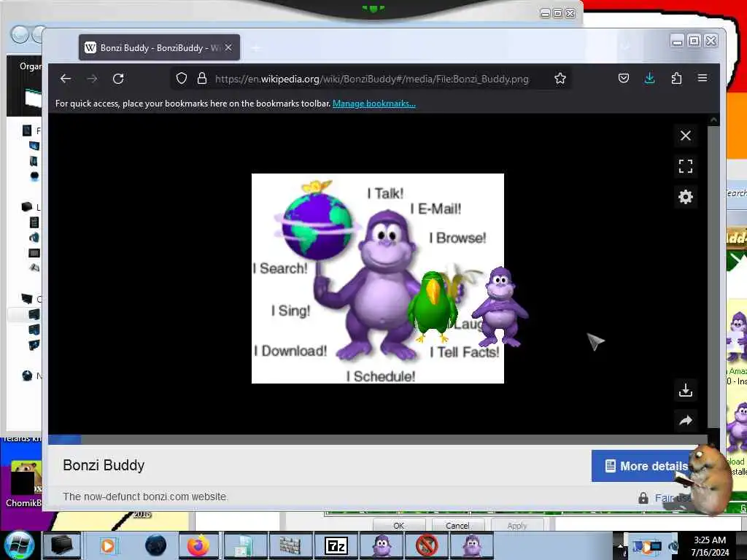Screen dimensions: 747x560
Task: Click Apply in the background dialog
Action: tap(517, 525)
